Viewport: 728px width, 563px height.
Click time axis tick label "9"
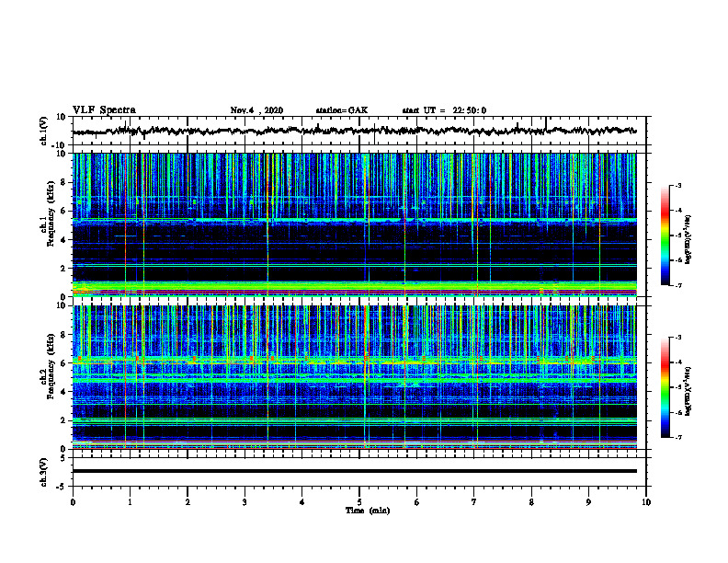pyautogui.click(x=588, y=502)
